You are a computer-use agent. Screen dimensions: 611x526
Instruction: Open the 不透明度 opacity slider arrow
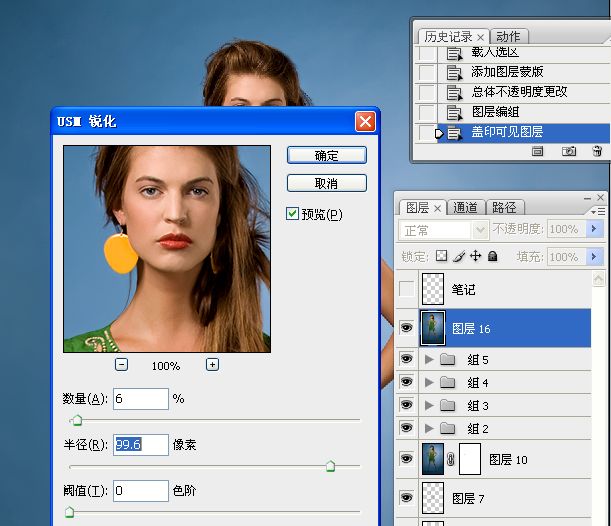tap(595, 229)
